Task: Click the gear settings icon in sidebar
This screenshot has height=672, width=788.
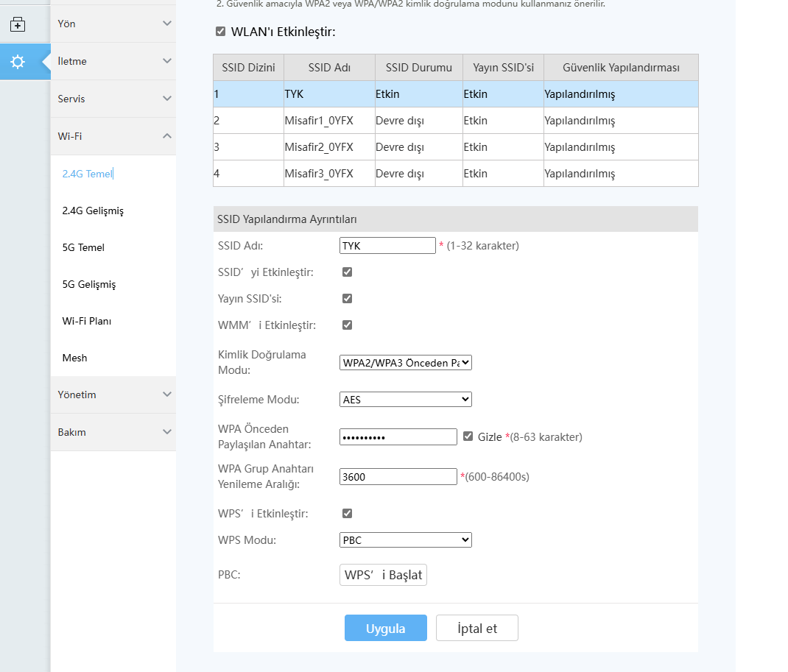Action: click(18, 62)
